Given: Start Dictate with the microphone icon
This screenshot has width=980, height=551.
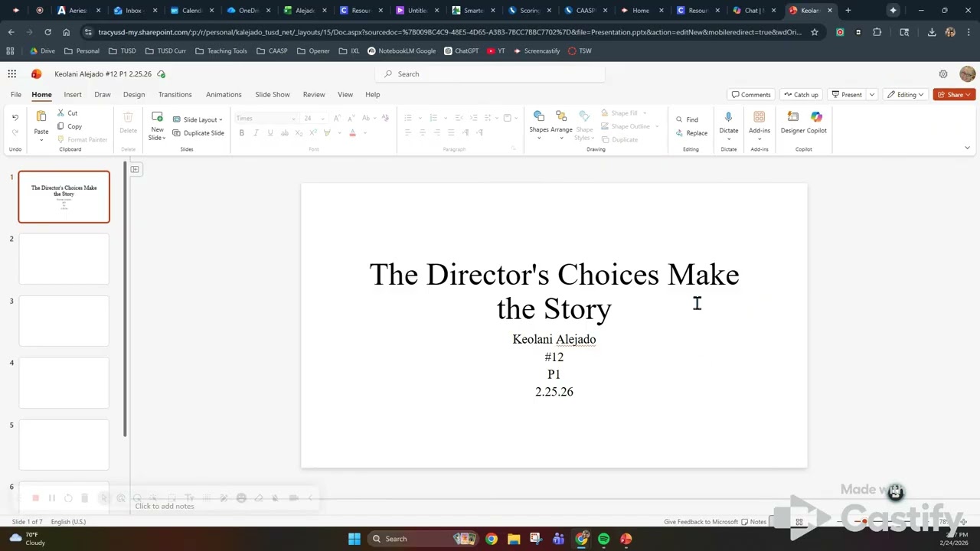Looking at the screenshot, I should point(728,117).
